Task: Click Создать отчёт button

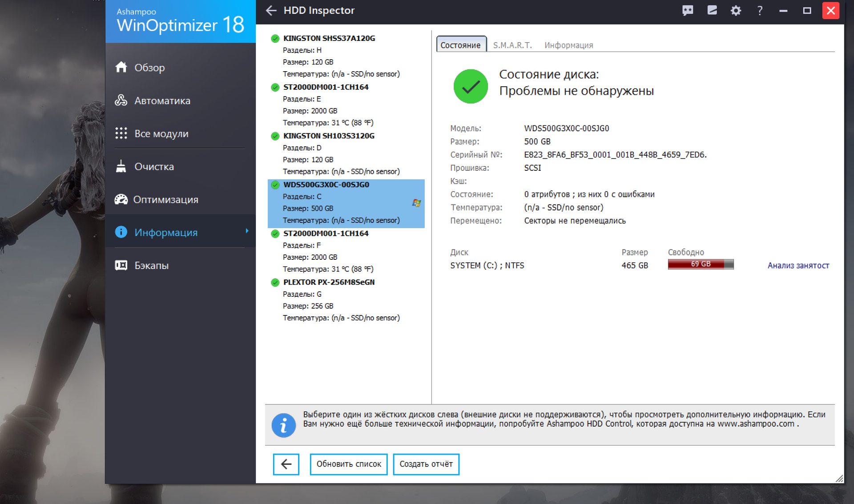Action: pos(426,464)
